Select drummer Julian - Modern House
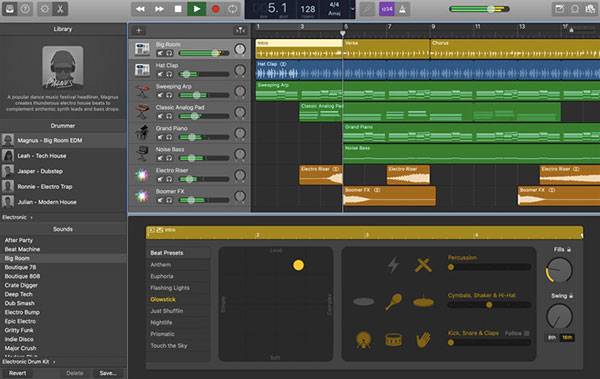The width and height of the screenshot is (600, 379). [63, 202]
